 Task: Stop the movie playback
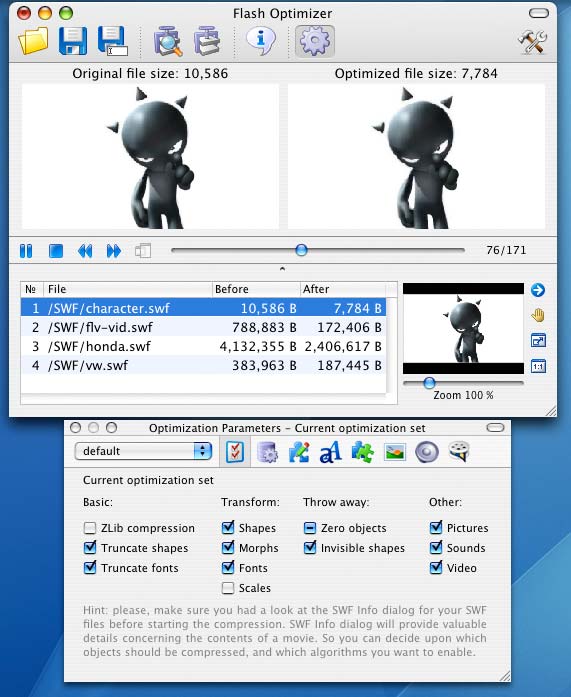pyautogui.click(x=56, y=251)
